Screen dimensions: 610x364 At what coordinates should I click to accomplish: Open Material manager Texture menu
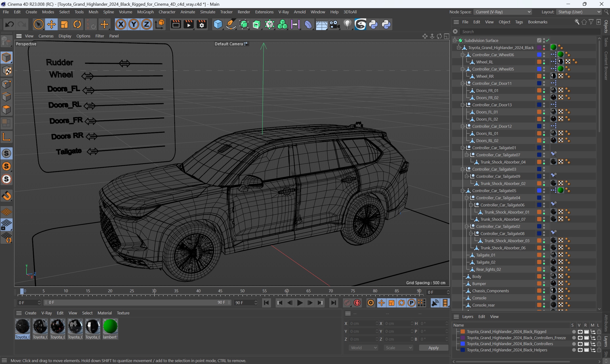[123, 313]
